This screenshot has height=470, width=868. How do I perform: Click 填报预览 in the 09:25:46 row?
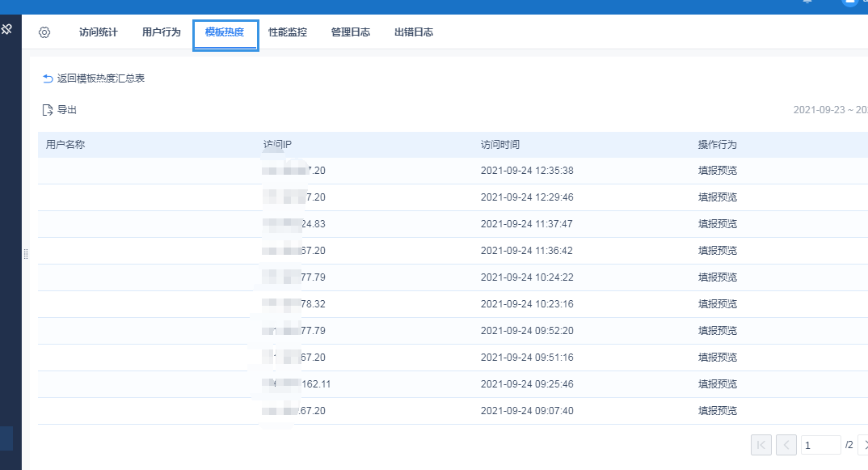coord(718,384)
